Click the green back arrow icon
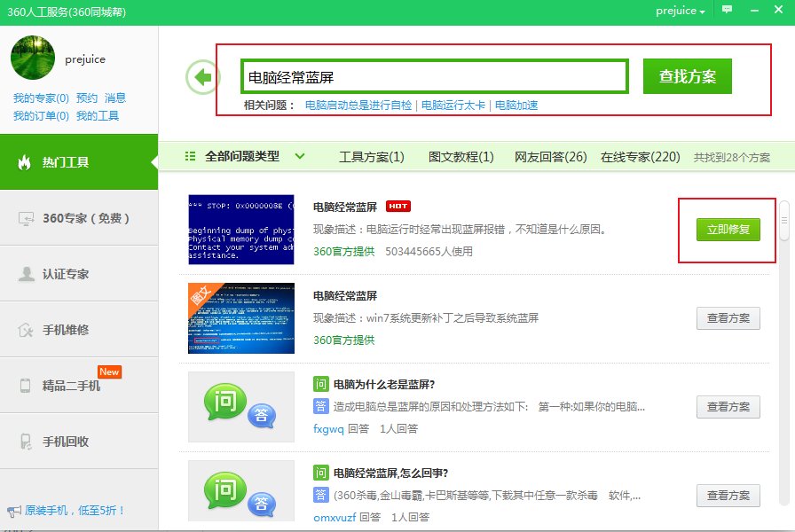The image size is (795, 532). pos(202,76)
